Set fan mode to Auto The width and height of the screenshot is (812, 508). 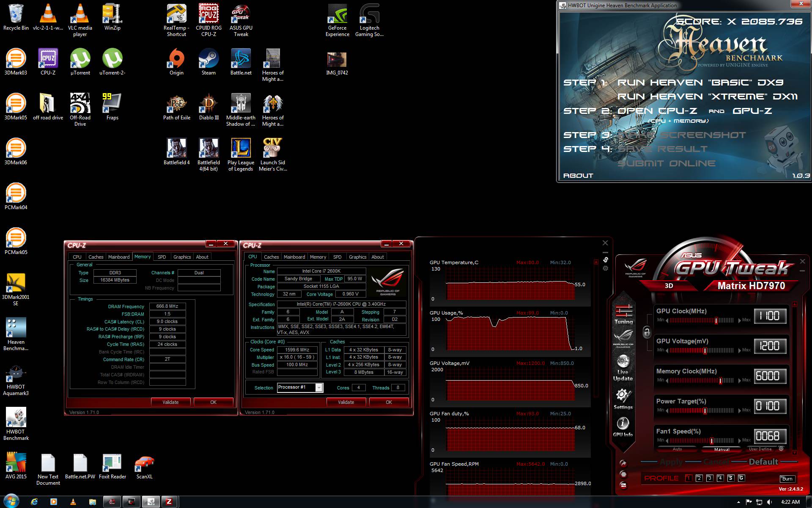(677, 449)
